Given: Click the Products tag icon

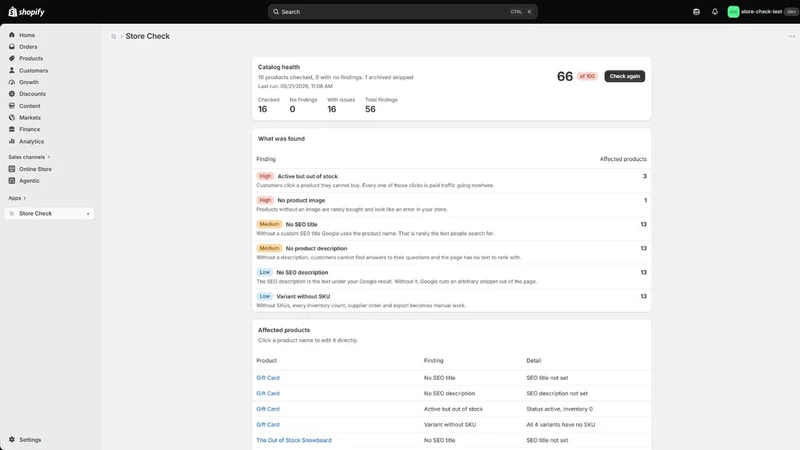Looking at the screenshot, I should pyautogui.click(x=12, y=59).
